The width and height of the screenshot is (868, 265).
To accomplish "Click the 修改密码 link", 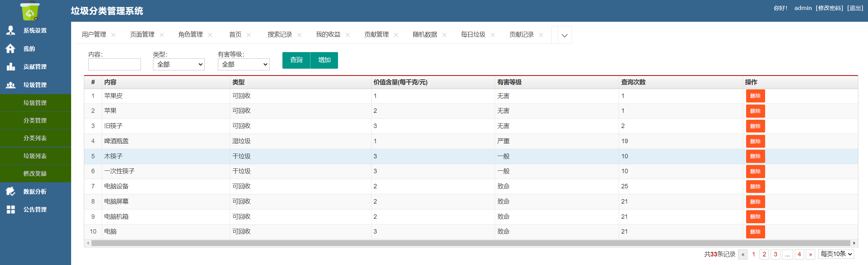I will point(829,8).
